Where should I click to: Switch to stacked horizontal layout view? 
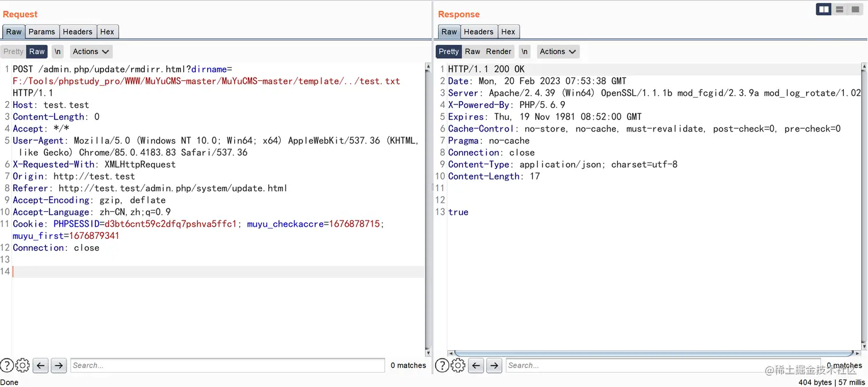click(x=840, y=9)
